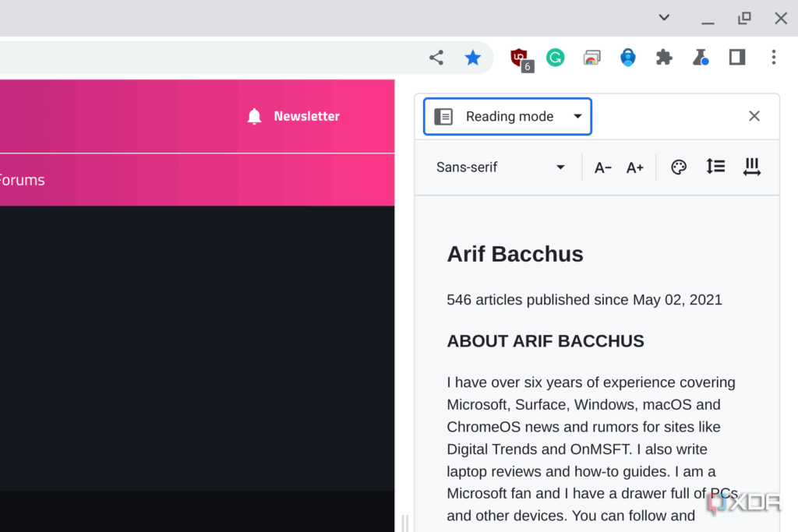The width and height of the screenshot is (798, 532).
Task: Open the Chrome Labs flask icon
Action: tap(701, 58)
